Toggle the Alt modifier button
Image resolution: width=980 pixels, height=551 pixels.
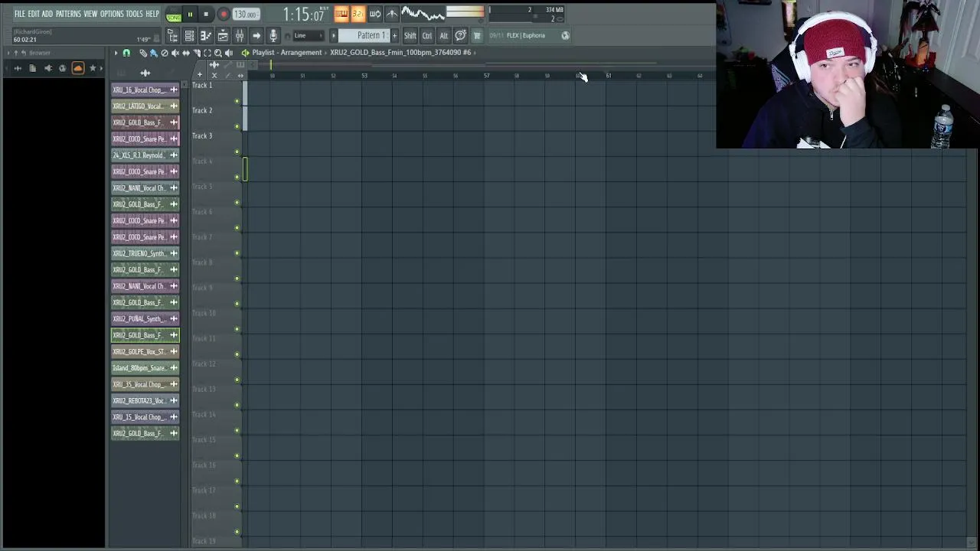(443, 35)
